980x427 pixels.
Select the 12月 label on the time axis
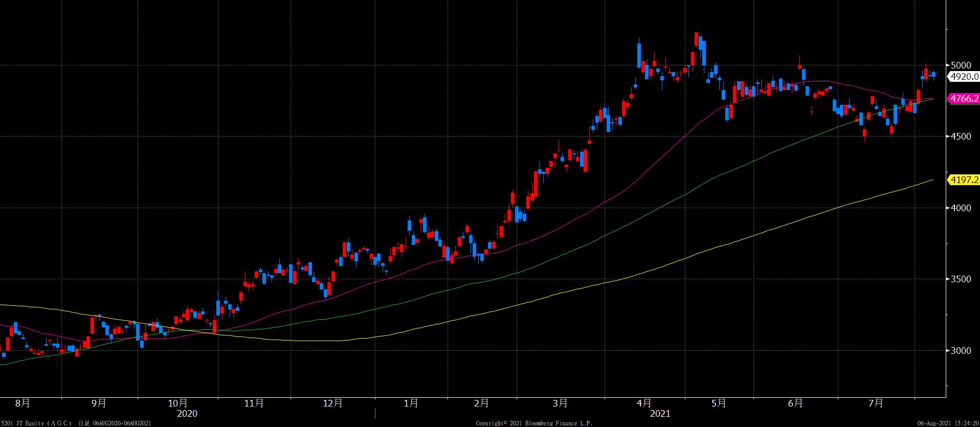pos(332,403)
